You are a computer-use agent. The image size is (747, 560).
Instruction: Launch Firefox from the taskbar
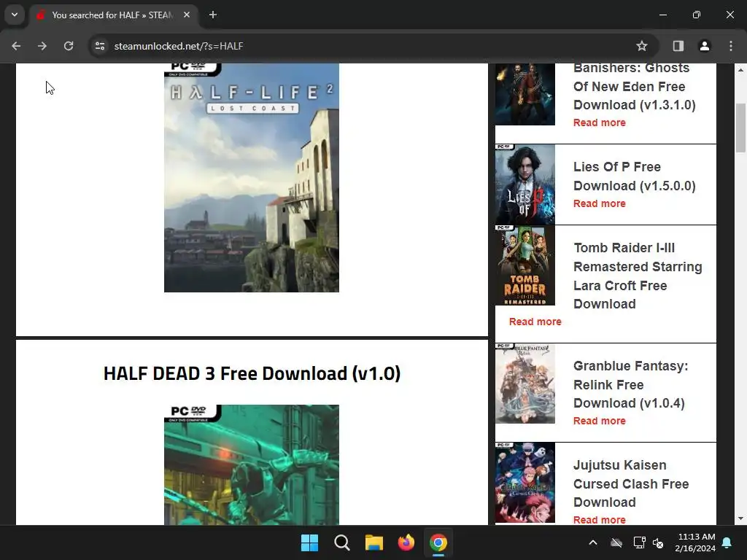coord(406,542)
